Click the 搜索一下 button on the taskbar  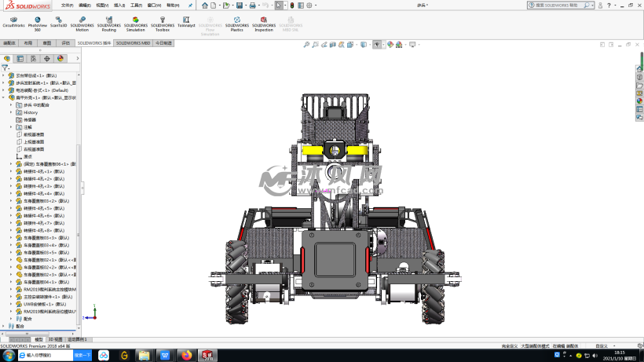[82, 355]
